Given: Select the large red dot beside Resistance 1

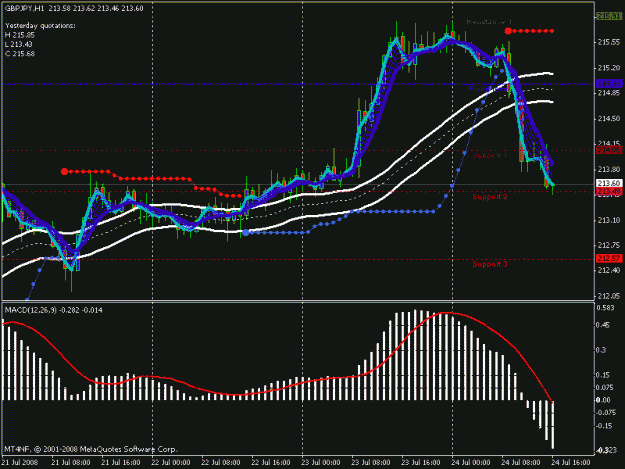Looking at the screenshot, I should (x=508, y=31).
